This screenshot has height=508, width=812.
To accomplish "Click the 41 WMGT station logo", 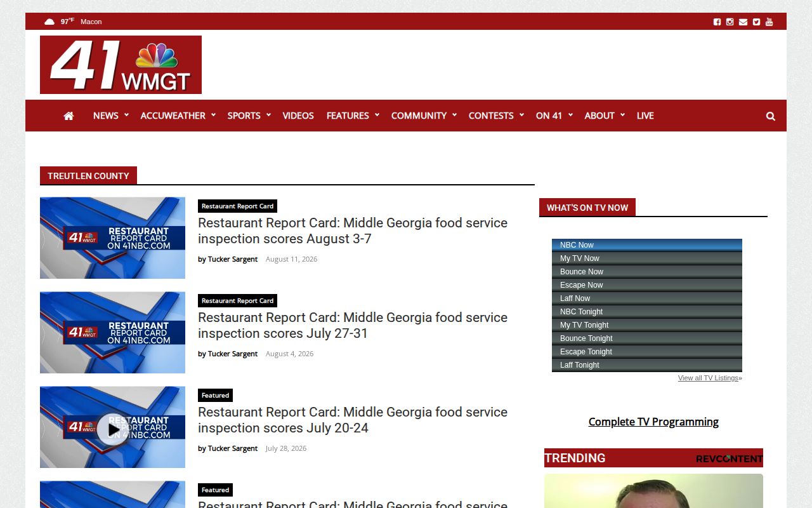I will tap(121, 65).
